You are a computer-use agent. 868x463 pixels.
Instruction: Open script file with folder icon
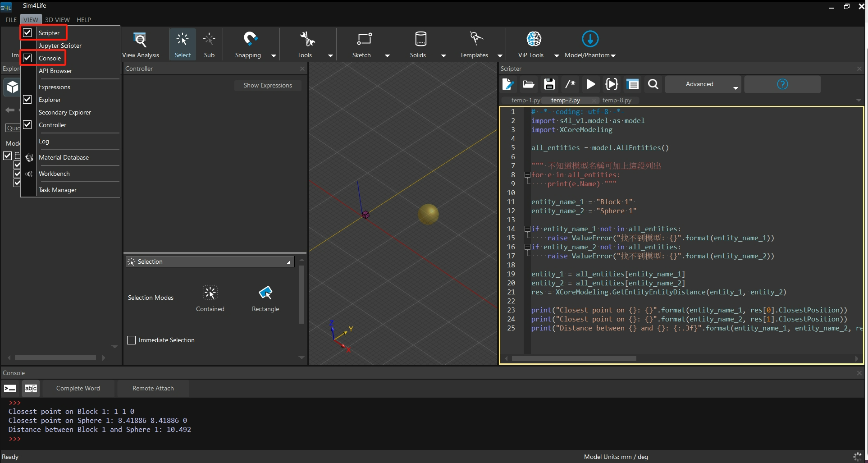(528, 84)
